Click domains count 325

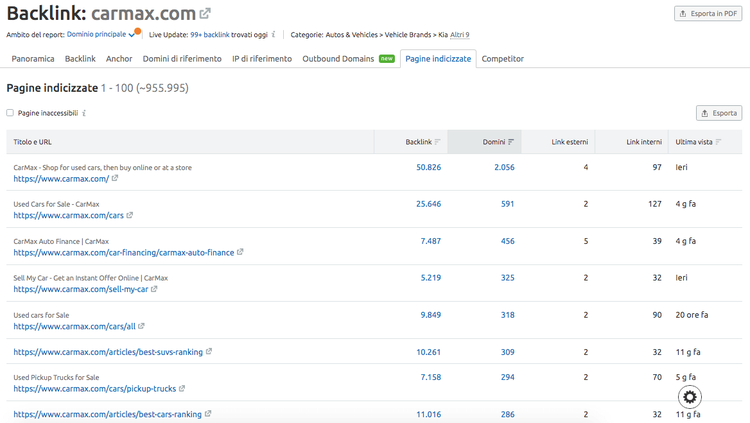[x=507, y=278]
